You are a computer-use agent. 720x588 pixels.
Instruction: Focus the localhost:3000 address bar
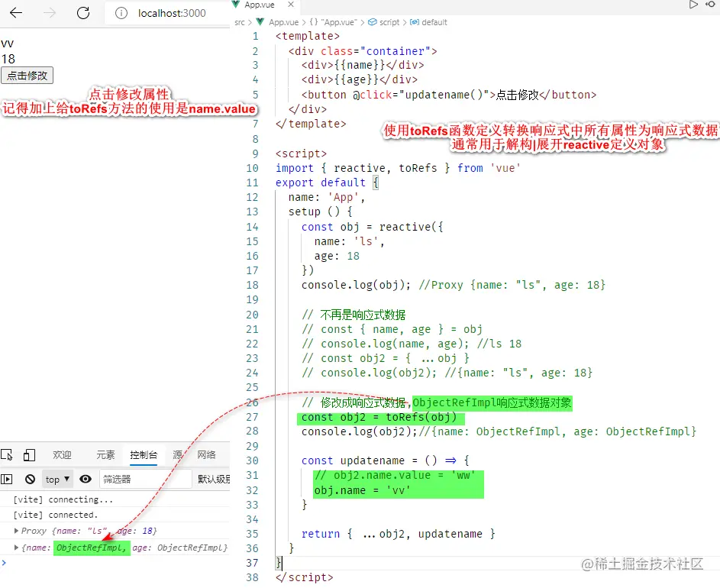click(x=172, y=13)
